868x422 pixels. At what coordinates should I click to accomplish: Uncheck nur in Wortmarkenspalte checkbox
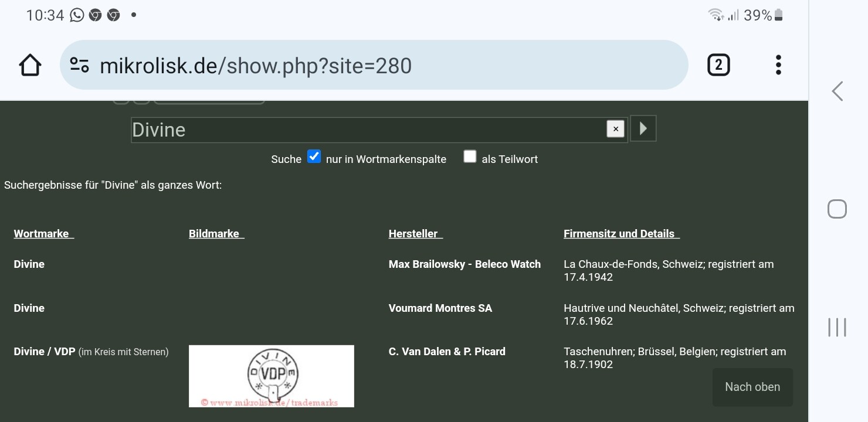[x=314, y=156]
